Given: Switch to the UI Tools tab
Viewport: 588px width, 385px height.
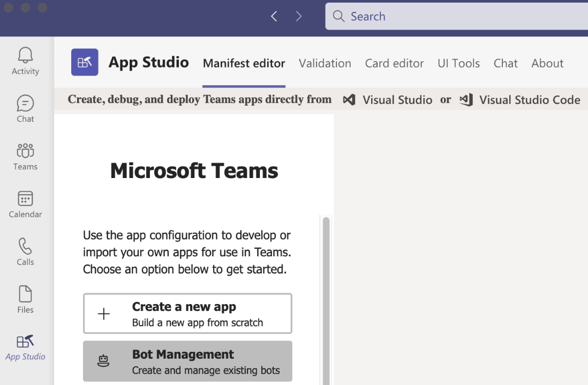Looking at the screenshot, I should coord(458,63).
